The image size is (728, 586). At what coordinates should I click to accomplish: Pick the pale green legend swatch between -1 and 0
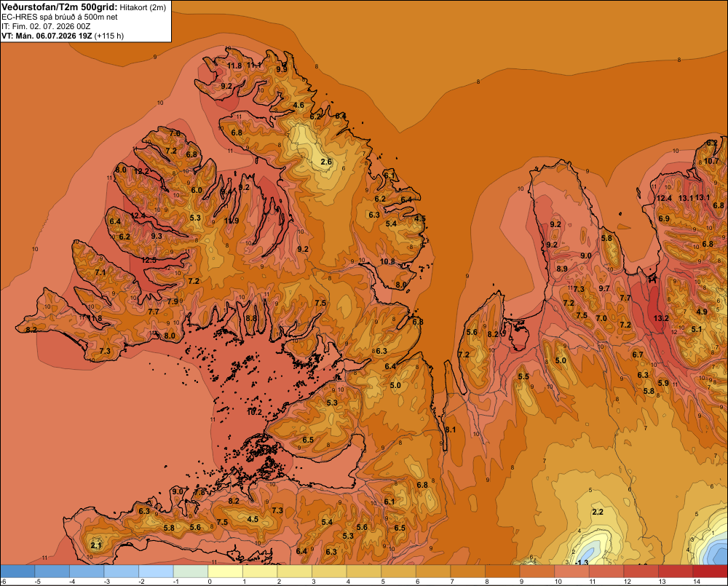point(190,571)
